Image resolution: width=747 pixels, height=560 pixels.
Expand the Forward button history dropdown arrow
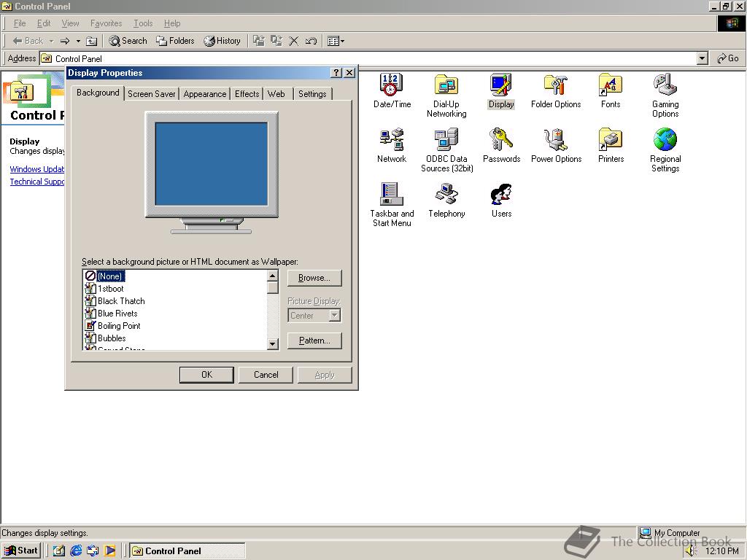pos(78,41)
